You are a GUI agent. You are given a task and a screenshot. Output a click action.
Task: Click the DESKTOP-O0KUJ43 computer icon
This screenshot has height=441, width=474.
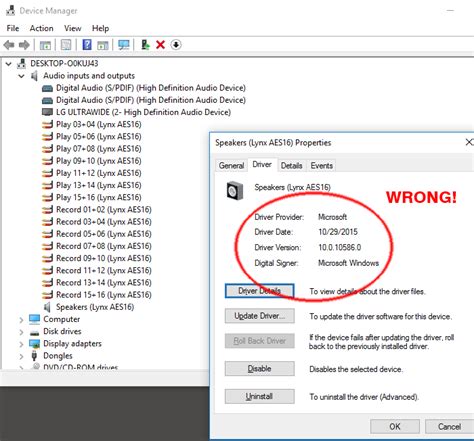[21, 63]
